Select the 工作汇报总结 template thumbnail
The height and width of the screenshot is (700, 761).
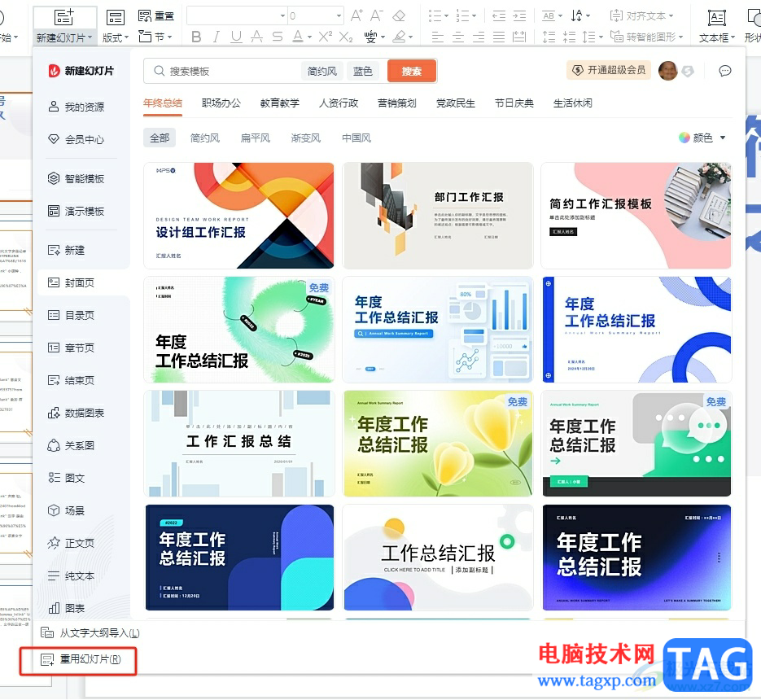point(238,444)
